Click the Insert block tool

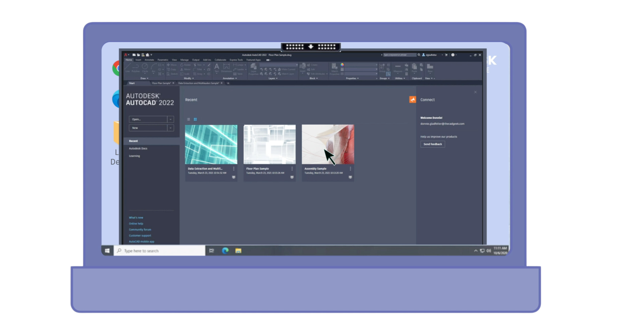pyautogui.click(x=303, y=68)
